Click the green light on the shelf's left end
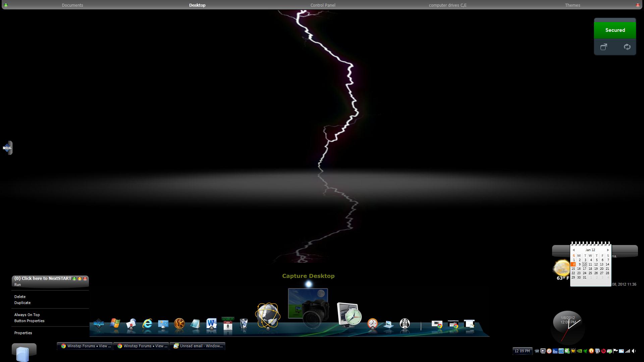Image resolution: width=644 pixels, height=362 pixels. tap(6, 5)
